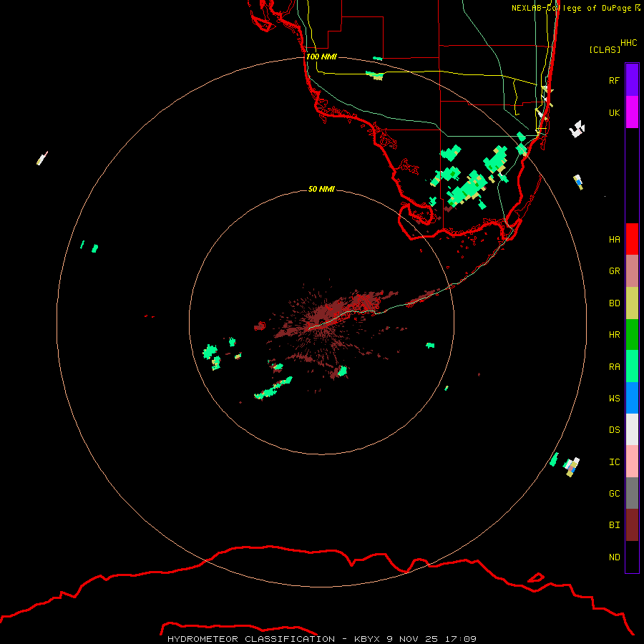Click the BI legend label

[614, 525]
